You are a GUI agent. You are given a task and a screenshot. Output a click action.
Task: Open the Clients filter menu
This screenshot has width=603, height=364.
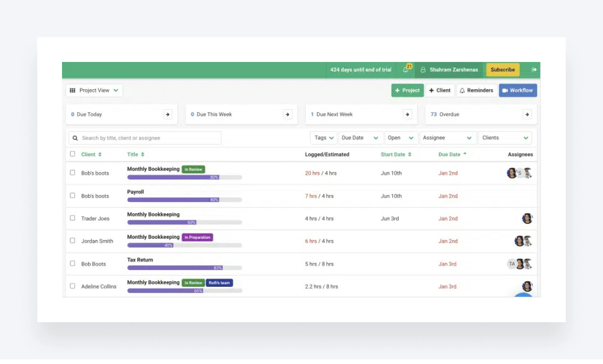505,138
